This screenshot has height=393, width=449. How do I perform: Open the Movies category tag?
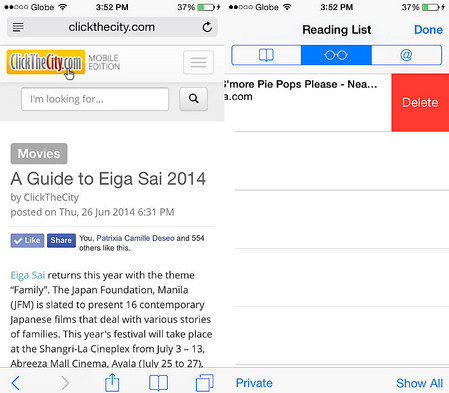pyautogui.click(x=39, y=154)
